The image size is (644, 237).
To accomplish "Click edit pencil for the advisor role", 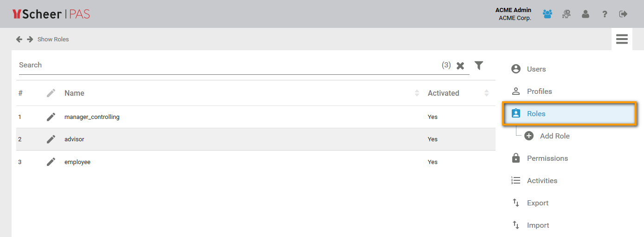I will tap(51, 139).
